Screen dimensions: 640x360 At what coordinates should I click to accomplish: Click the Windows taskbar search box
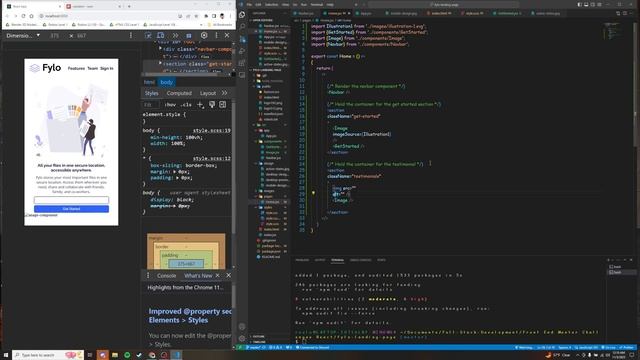48,355
